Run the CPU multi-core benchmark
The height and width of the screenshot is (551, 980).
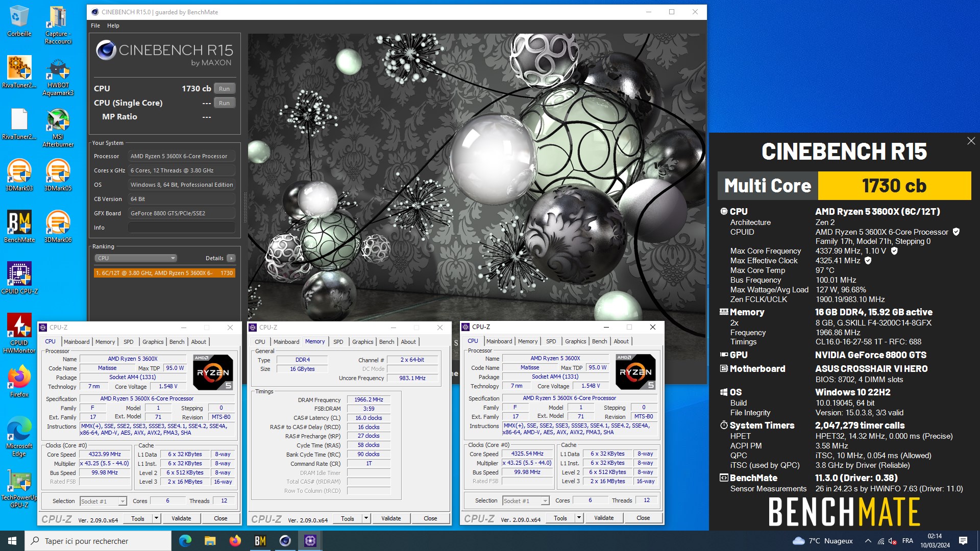pyautogui.click(x=225, y=89)
